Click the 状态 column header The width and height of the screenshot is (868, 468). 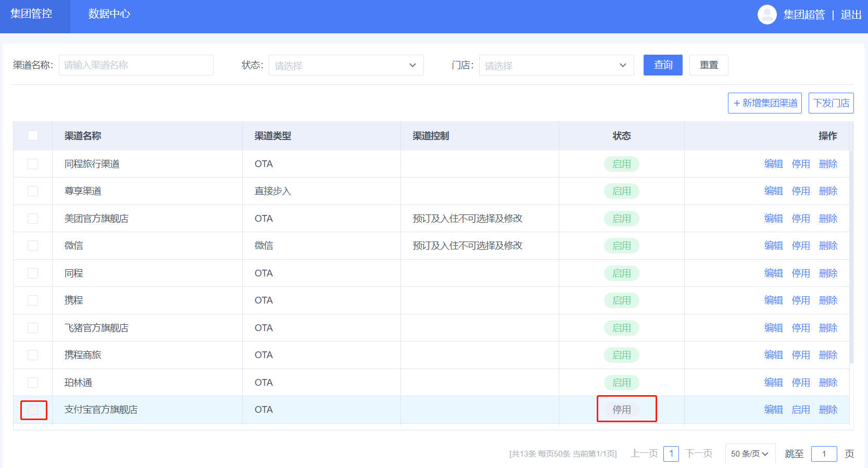point(622,136)
